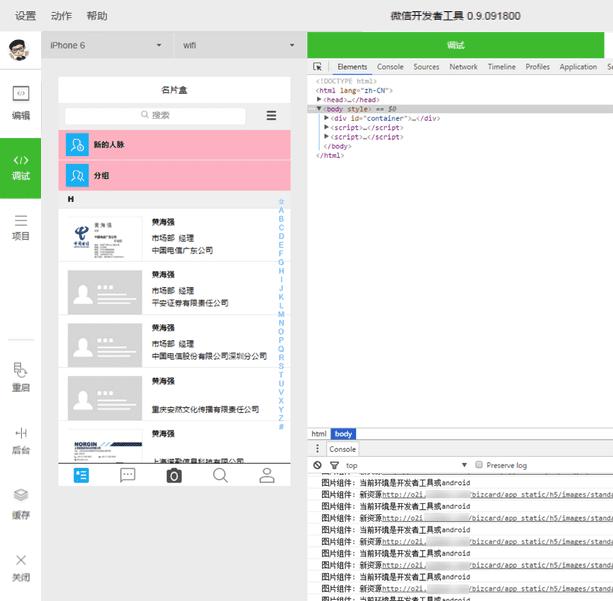This screenshot has width=613, height=601.
Task: Jump to letter M in alphabet index
Action: [281, 314]
